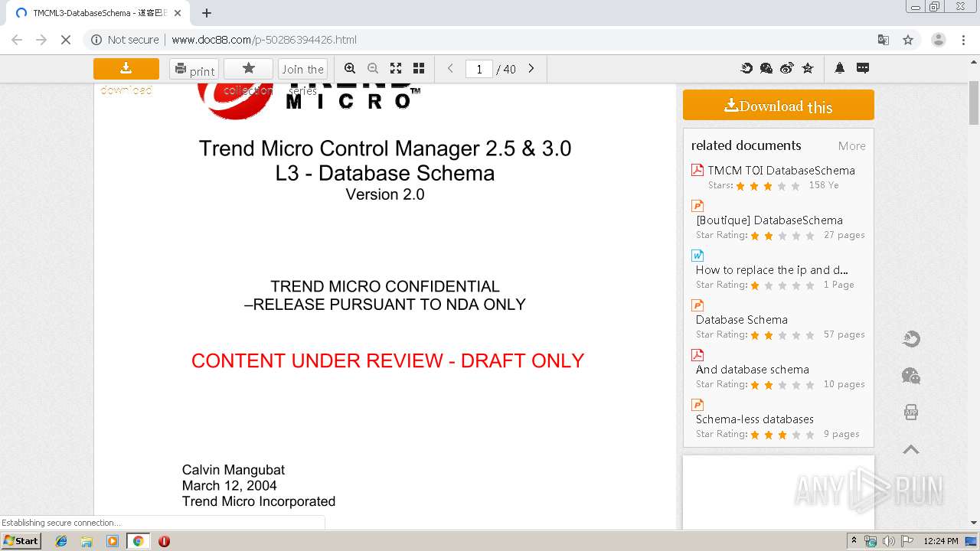Click Word icon above How to replace
The image size is (980, 551).
tap(697, 255)
